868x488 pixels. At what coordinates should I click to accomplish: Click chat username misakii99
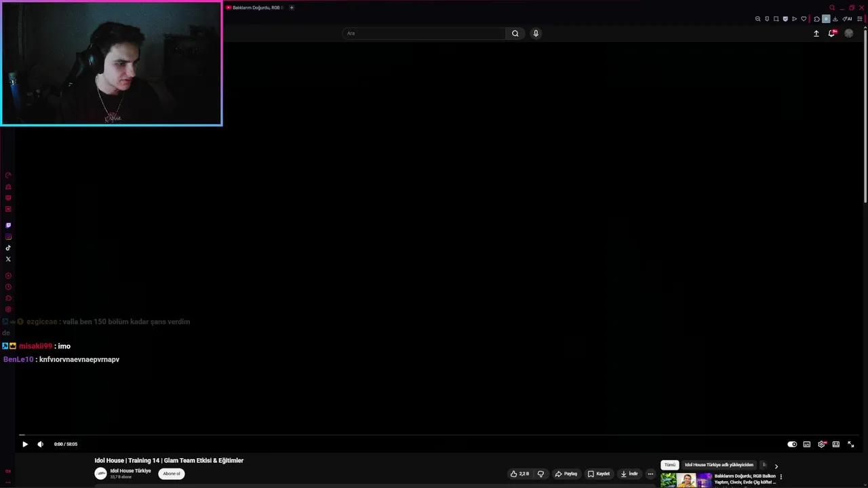35,346
